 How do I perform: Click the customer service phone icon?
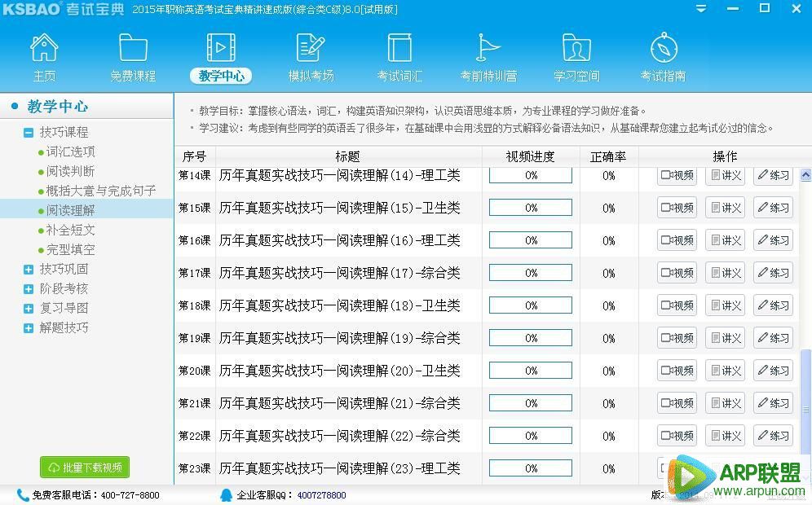point(23,495)
